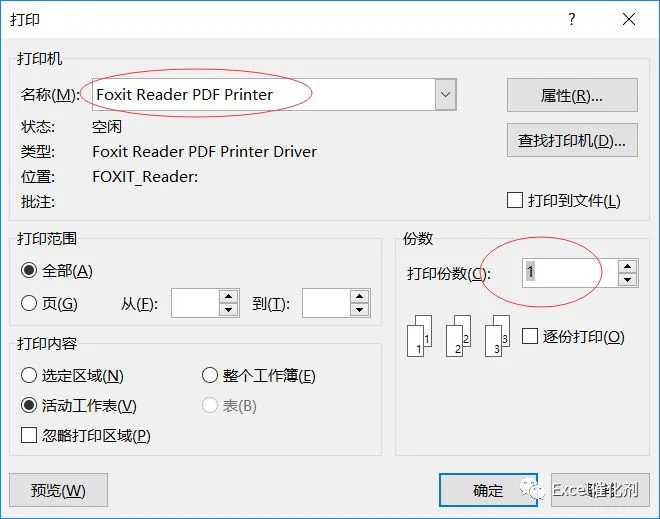Screen dimensions: 660x519
Task: Decrease the 从(F) page value
Action: 229,310
